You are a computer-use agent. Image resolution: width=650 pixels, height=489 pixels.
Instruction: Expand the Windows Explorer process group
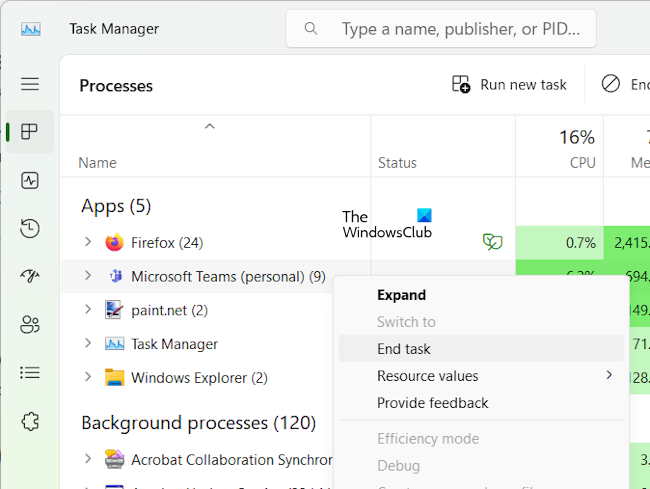click(x=88, y=378)
